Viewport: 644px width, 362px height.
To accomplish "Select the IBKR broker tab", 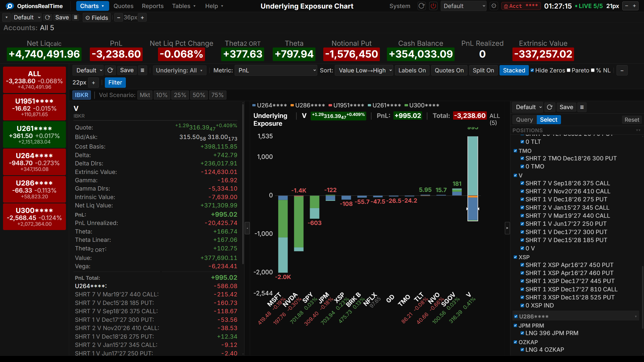I will (x=82, y=95).
